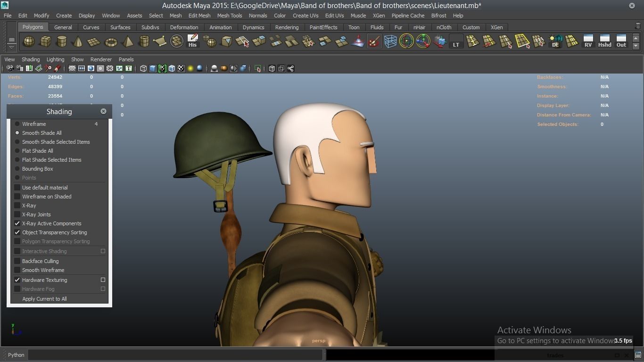Viewport: 644px width, 362px height.
Task: Create a polygon sphere from the shelf
Action: pyautogui.click(x=29, y=41)
